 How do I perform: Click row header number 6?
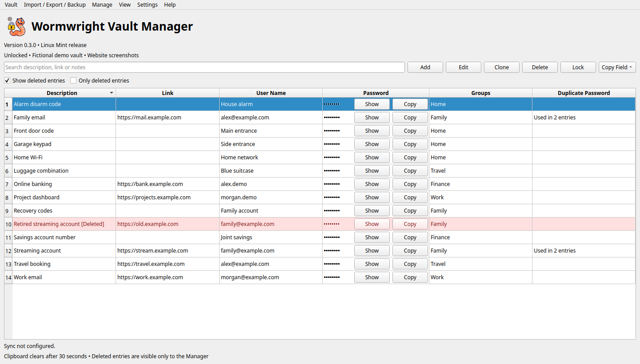8,171
